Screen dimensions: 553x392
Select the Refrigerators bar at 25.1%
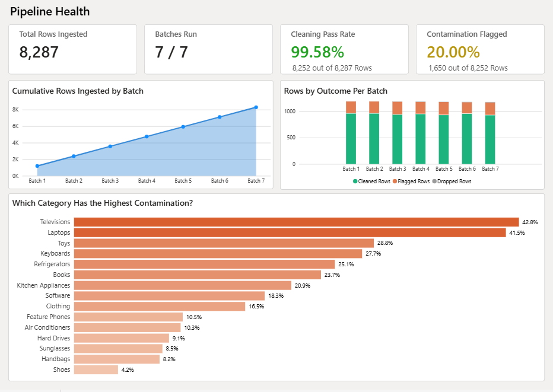coord(204,264)
